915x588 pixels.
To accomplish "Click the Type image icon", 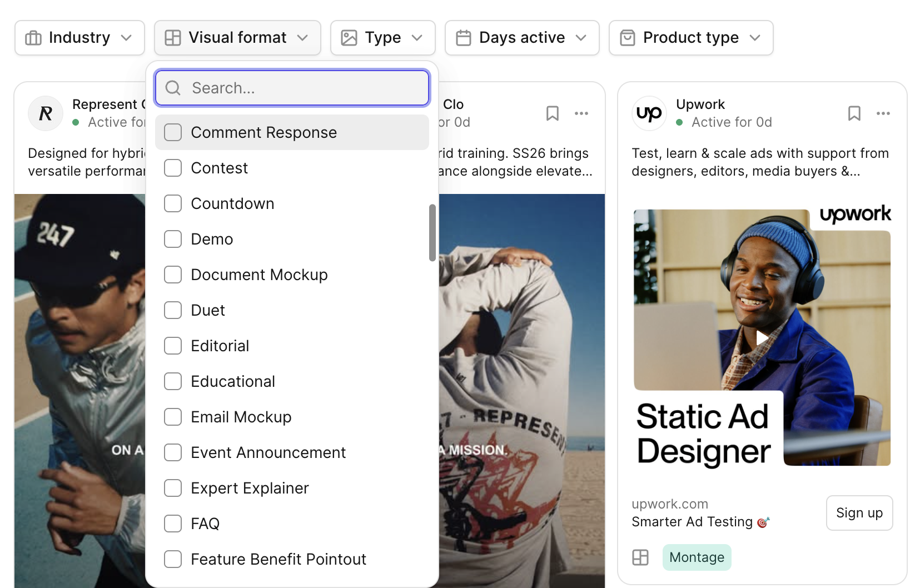I will (x=349, y=38).
